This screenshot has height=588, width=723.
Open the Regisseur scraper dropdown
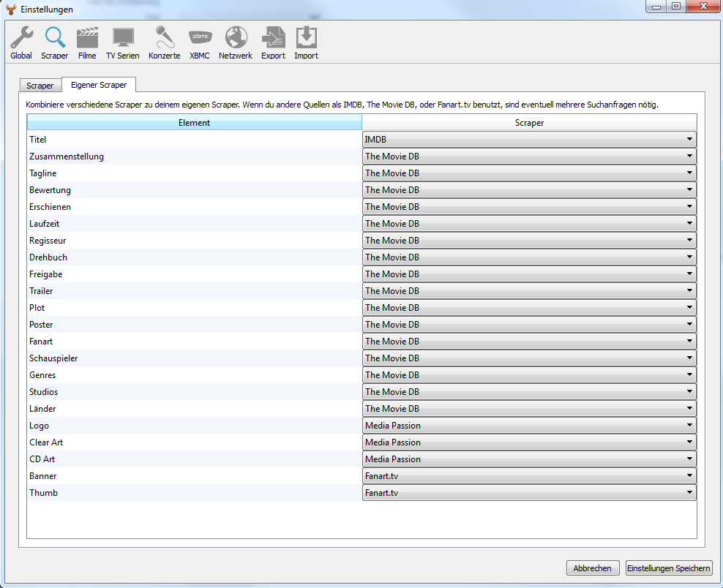(529, 240)
